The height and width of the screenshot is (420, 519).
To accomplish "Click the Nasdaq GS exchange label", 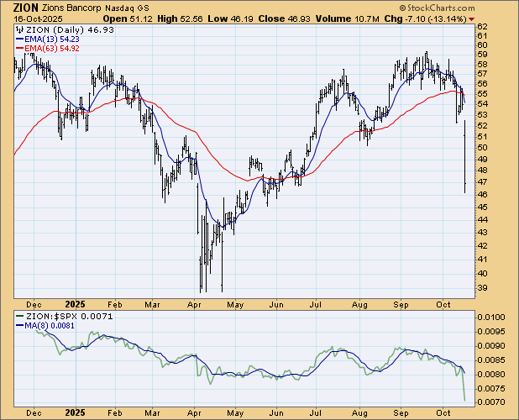I will [127, 8].
